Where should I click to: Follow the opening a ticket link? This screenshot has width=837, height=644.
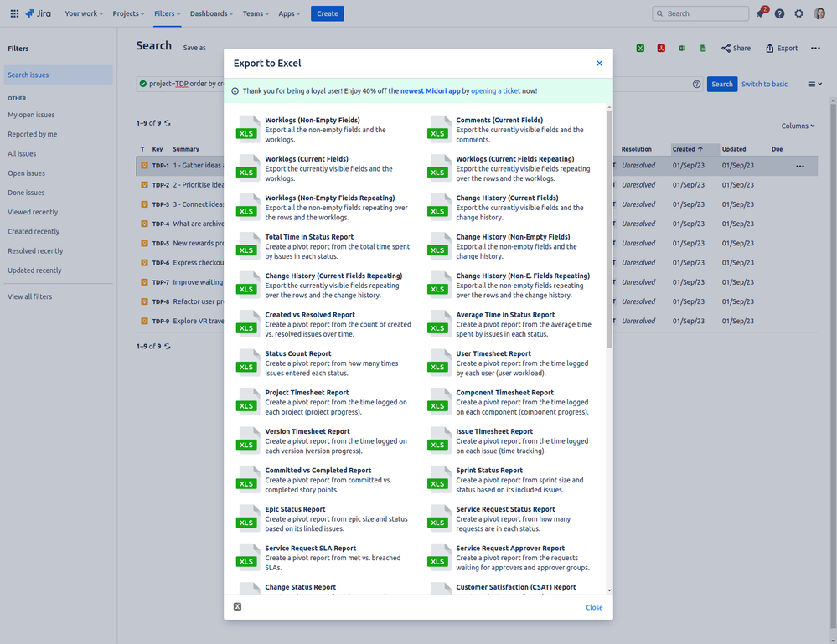click(496, 90)
